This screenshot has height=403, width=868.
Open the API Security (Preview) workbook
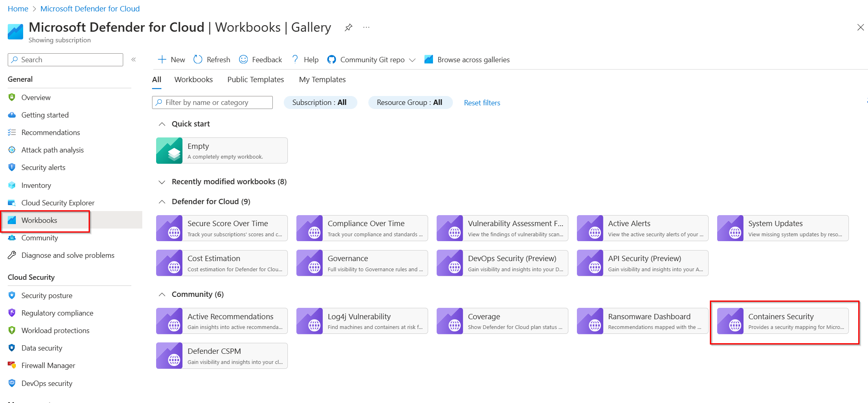pos(643,263)
